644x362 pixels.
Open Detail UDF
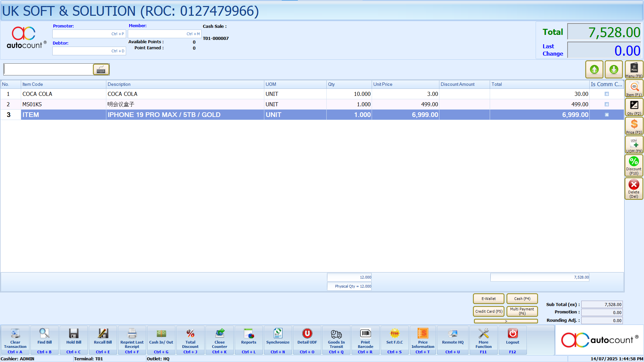[x=307, y=340]
